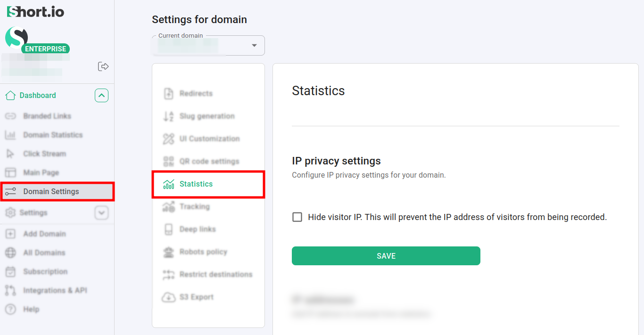Screen dimensions: 644x335
Task: Open Domain Settings in the sidebar
Action: coord(51,192)
